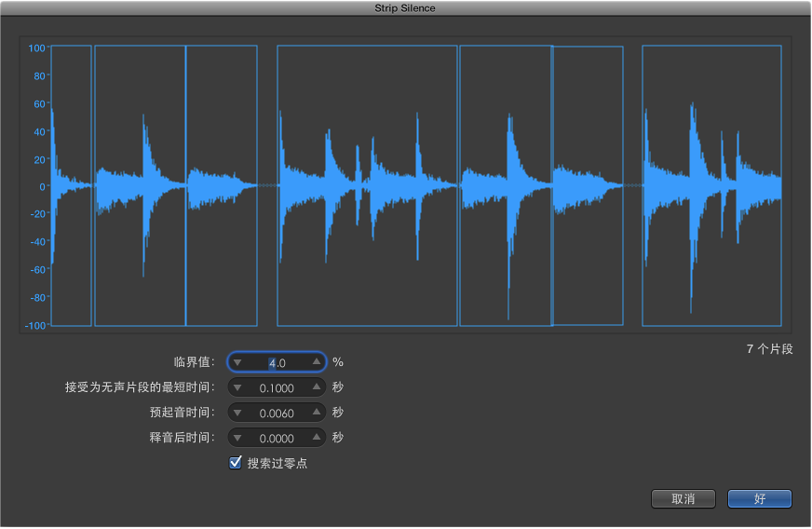Click the Strip Silence title bar

405,8
